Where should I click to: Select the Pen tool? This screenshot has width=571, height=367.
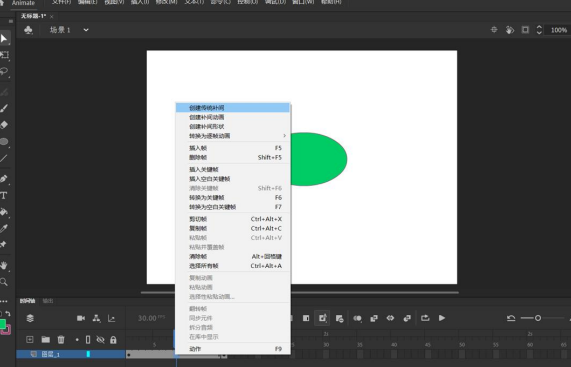4,178
